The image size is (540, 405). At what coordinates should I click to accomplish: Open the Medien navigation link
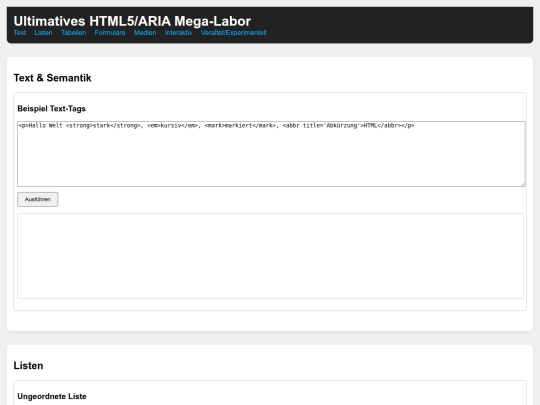[x=145, y=33]
